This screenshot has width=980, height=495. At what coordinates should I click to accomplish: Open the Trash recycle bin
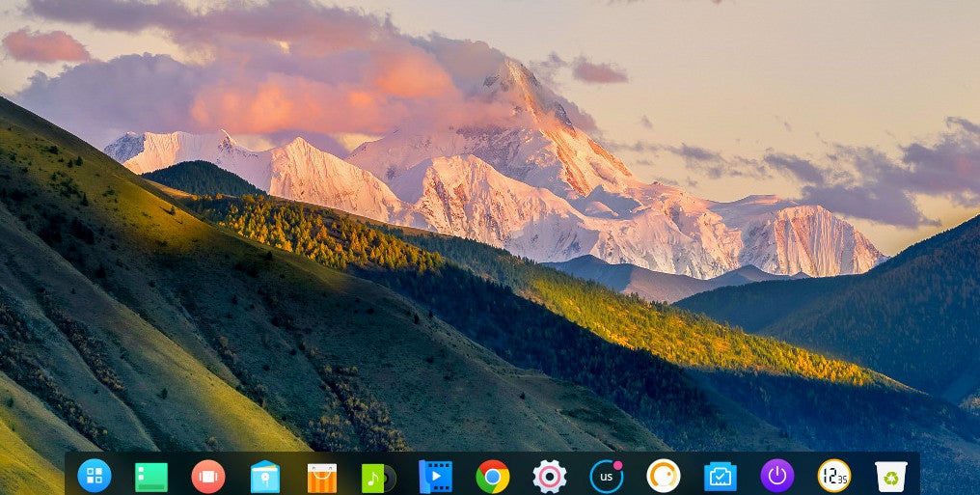click(x=890, y=476)
